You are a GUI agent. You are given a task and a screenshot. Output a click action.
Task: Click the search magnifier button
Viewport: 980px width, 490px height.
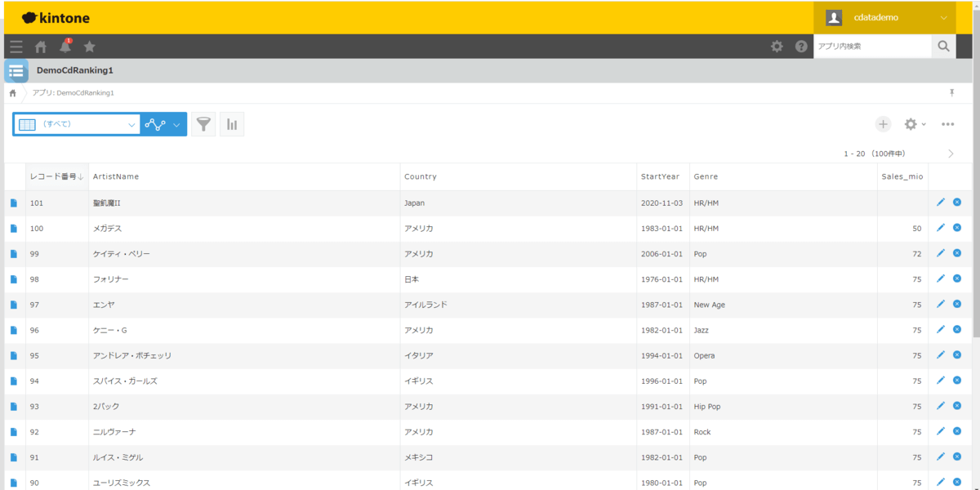click(943, 47)
